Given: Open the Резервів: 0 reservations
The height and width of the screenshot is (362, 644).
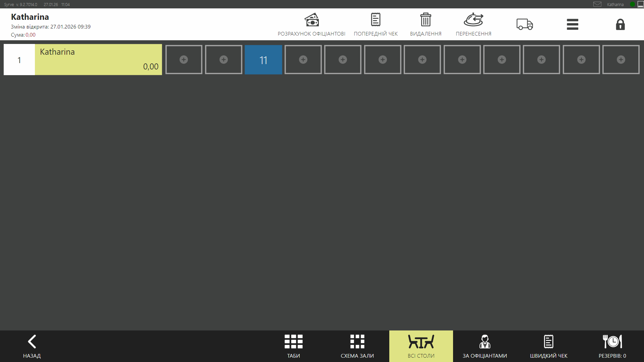Looking at the screenshot, I should [612, 346].
